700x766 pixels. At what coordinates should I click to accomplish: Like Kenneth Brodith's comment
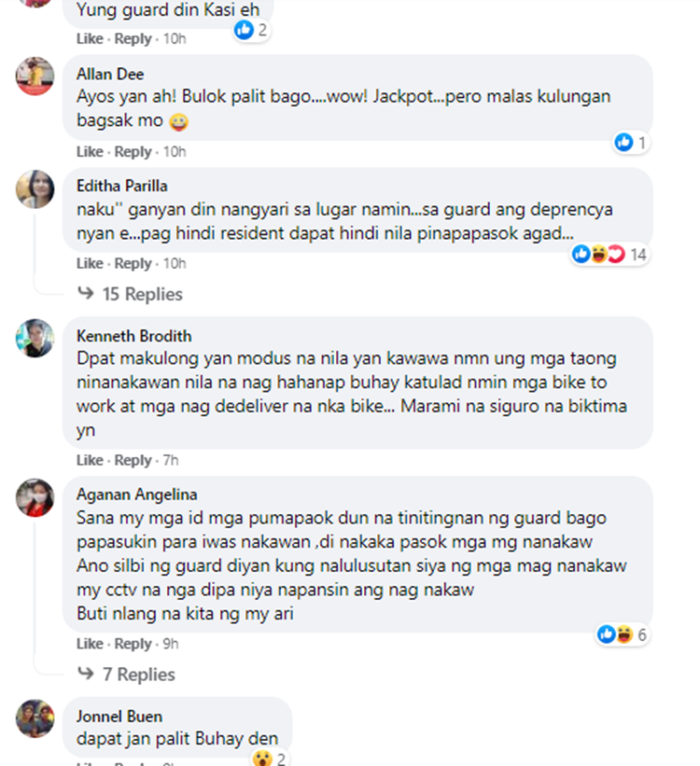(90, 460)
